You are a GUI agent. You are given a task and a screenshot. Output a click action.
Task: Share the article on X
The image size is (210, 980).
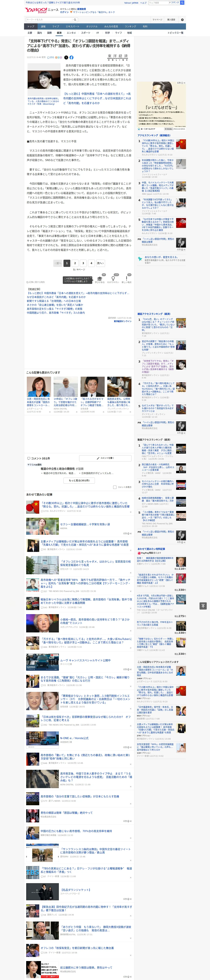point(66,57)
